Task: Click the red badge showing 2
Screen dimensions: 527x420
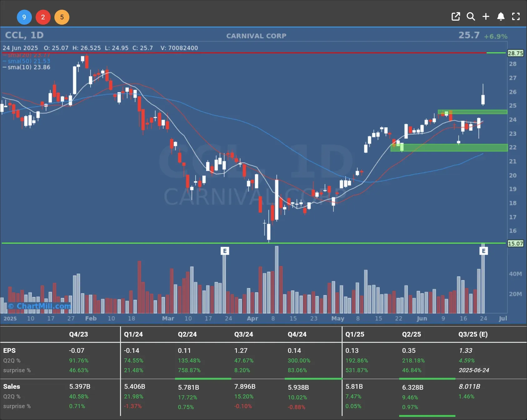Action: click(43, 17)
